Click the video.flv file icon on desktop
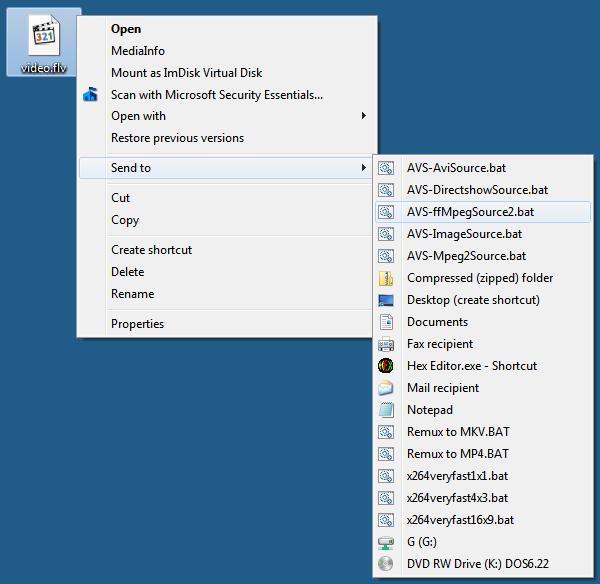This screenshot has width=600, height=584. coord(44,36)
